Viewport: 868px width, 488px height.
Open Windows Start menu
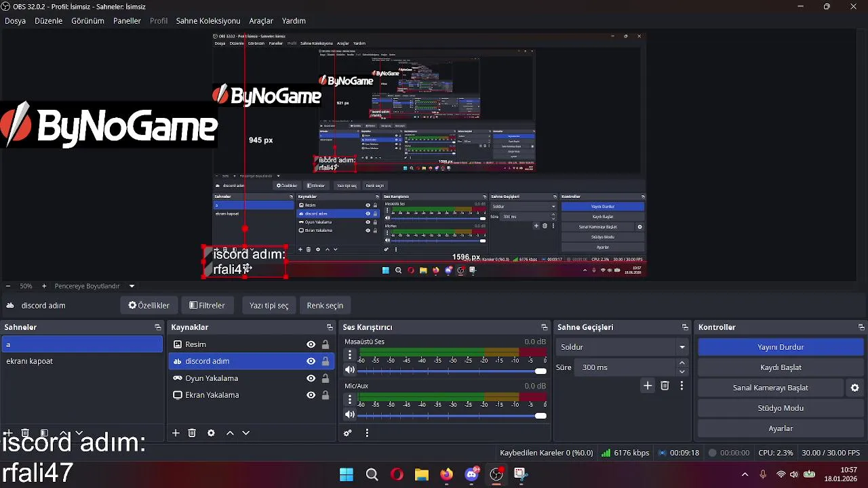point(347,474)
